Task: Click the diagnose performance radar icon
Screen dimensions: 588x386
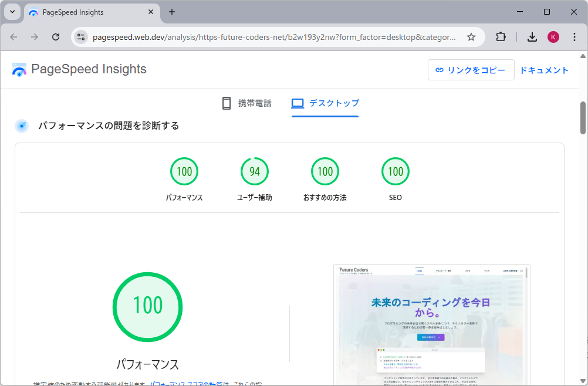Action: pos(22,126)
